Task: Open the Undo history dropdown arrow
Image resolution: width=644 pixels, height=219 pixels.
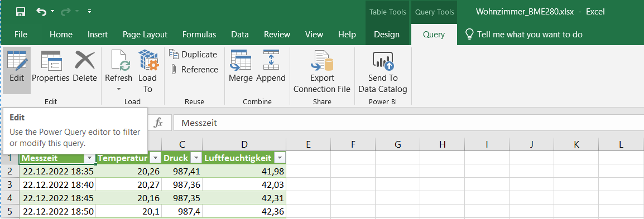Action: pyautogui.click(x=52, y=12)
